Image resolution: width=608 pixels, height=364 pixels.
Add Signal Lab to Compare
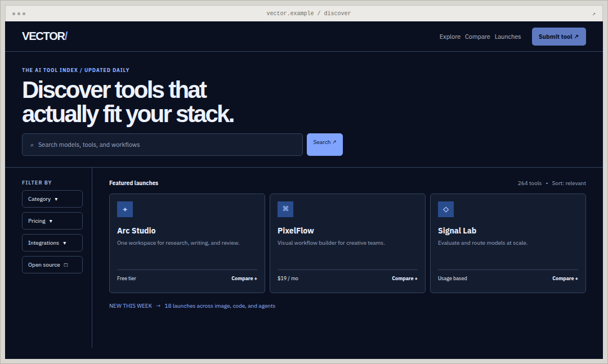tap(565, 278)
